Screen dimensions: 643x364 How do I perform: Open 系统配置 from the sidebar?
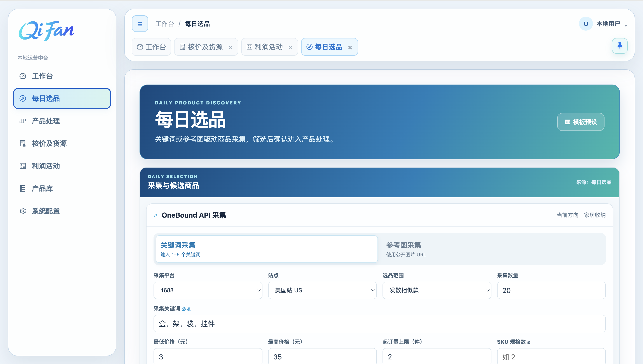click(62, 211)
